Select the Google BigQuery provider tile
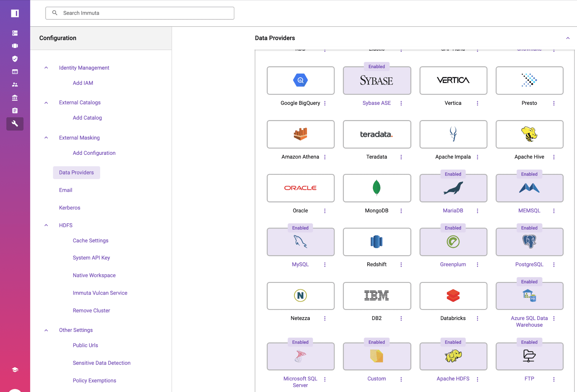Screen dimensions: 577x392 300,81
